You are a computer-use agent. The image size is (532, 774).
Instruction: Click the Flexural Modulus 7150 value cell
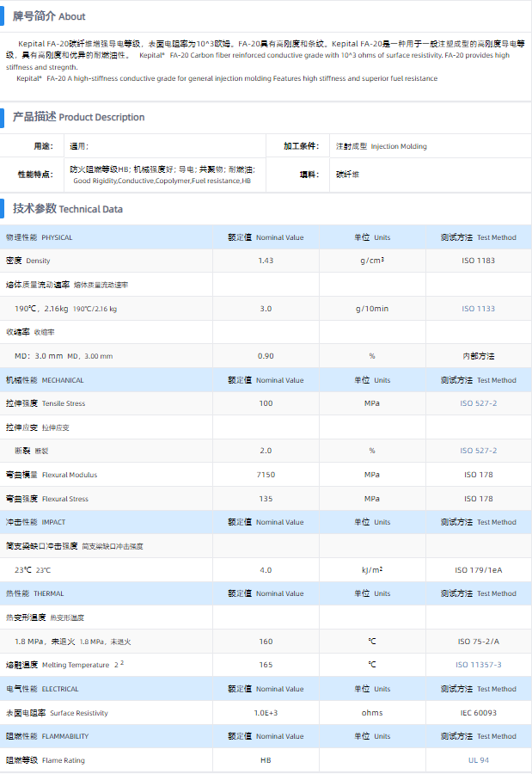click(x=266, y=475)
